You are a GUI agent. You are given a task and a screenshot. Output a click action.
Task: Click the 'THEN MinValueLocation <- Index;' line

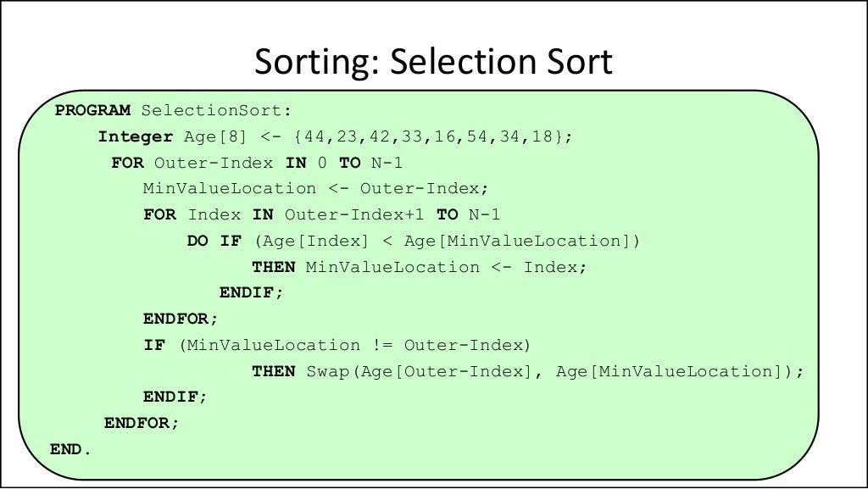click(x=420, y=267)
